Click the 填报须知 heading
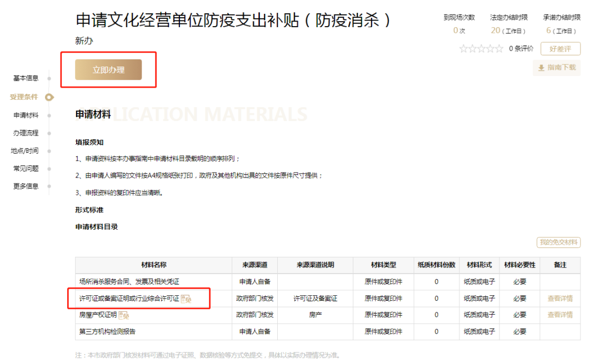The height and width of the screenshot is (364, 600). [x=89, y=142]
